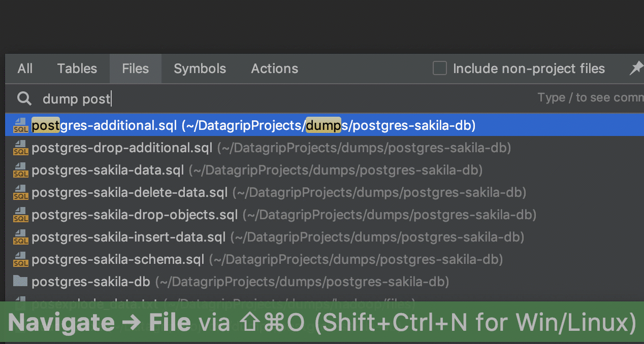Click SQL file icon beside postgres-drop-additional.sql

pyautogui.click(x=21, y=148)
